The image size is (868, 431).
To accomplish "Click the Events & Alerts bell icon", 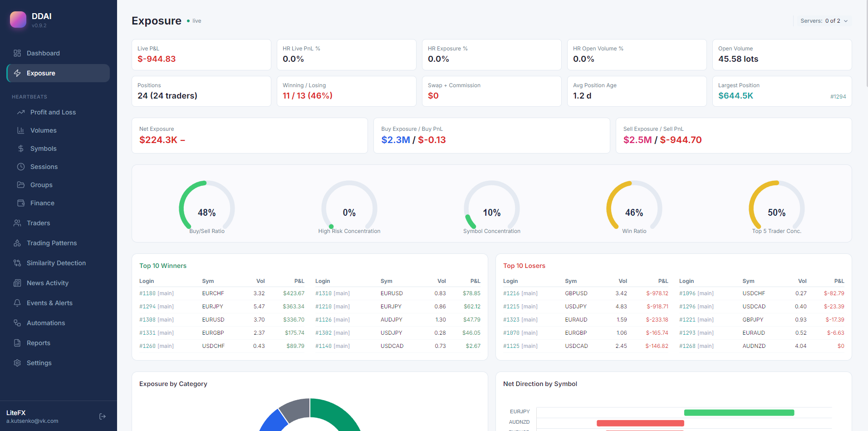I will (17, 303).
